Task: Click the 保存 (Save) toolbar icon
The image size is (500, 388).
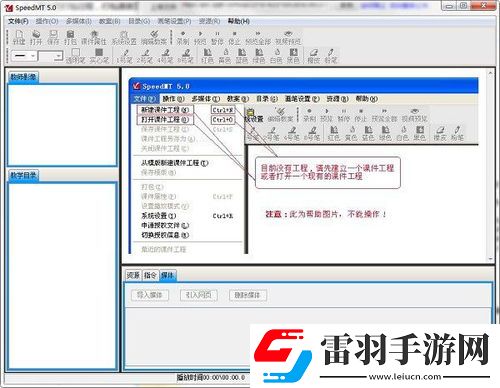Action: (53, 37)
